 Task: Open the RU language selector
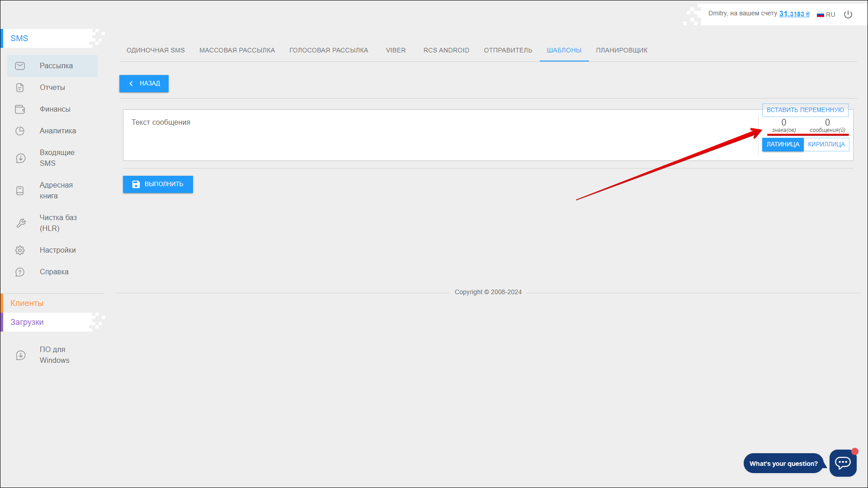[826, 14]
